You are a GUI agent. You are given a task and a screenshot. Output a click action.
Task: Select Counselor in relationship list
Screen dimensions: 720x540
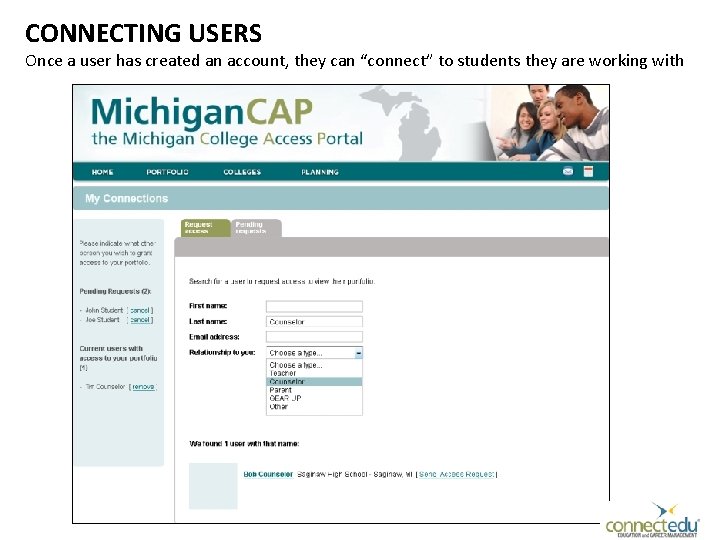coord(314,382)
